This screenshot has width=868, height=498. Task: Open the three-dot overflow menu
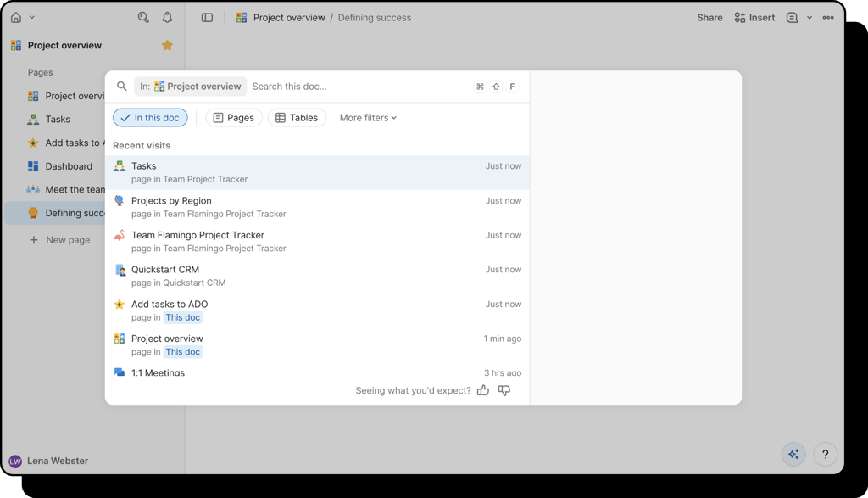point(828,17)
